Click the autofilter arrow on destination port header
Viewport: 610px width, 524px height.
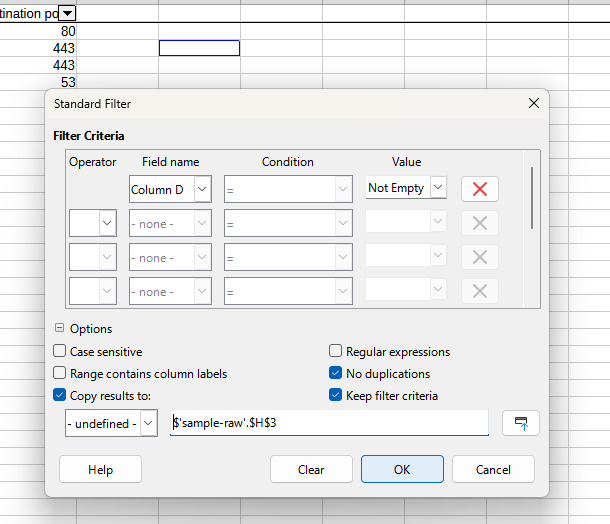click(x=67, y=13)
